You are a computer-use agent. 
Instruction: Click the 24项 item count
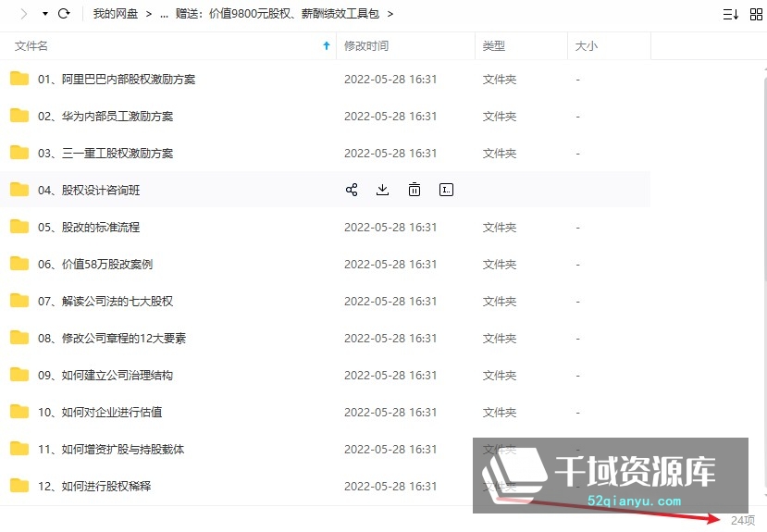point(743,520)
